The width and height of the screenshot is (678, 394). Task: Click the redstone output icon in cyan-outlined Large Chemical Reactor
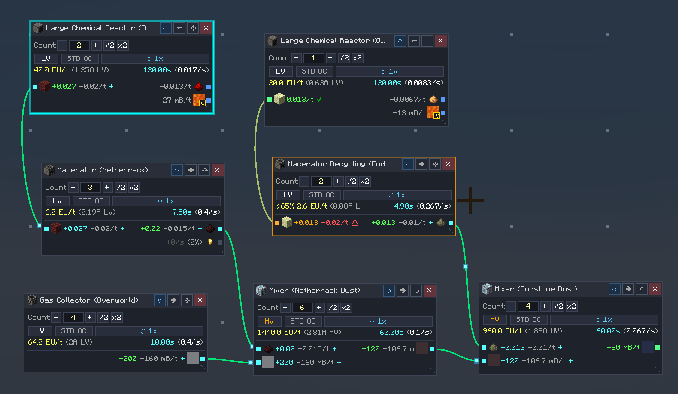(199, 86)
